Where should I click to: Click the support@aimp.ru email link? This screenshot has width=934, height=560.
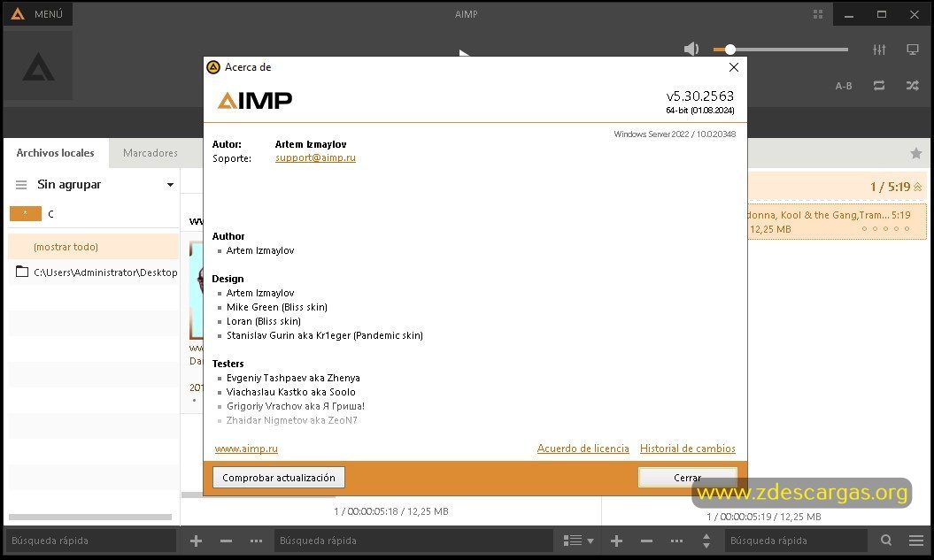315,157
